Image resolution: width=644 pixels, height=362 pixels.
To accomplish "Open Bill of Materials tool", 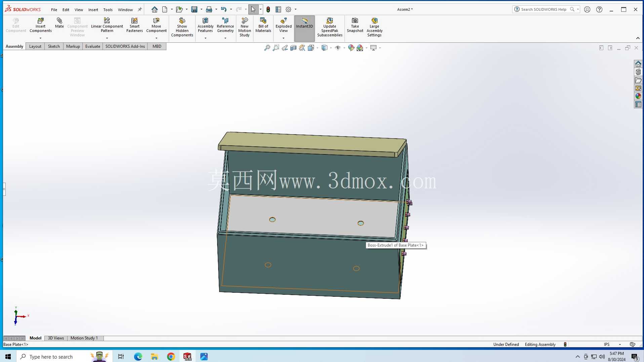I will 263,25.
